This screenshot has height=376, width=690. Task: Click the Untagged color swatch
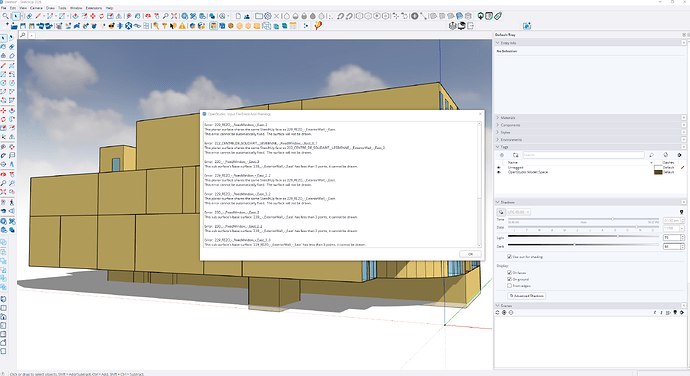[x=658, y=167]
